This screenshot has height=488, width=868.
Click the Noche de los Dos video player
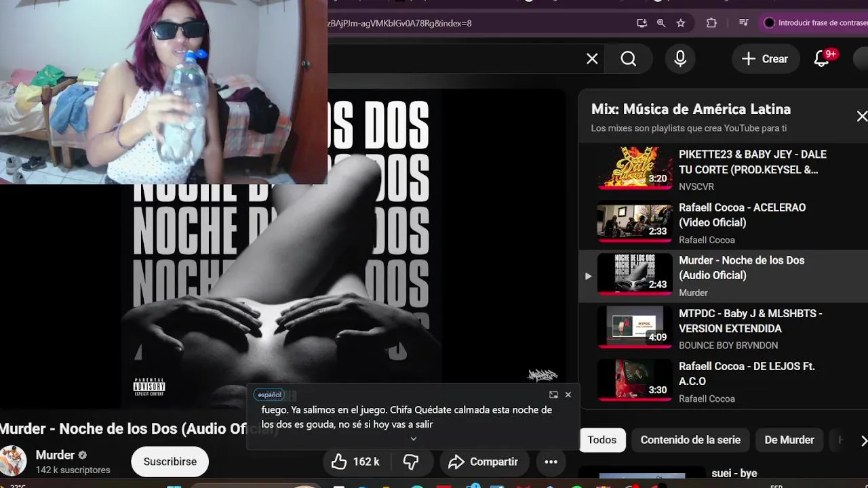[x=282, y=247]
